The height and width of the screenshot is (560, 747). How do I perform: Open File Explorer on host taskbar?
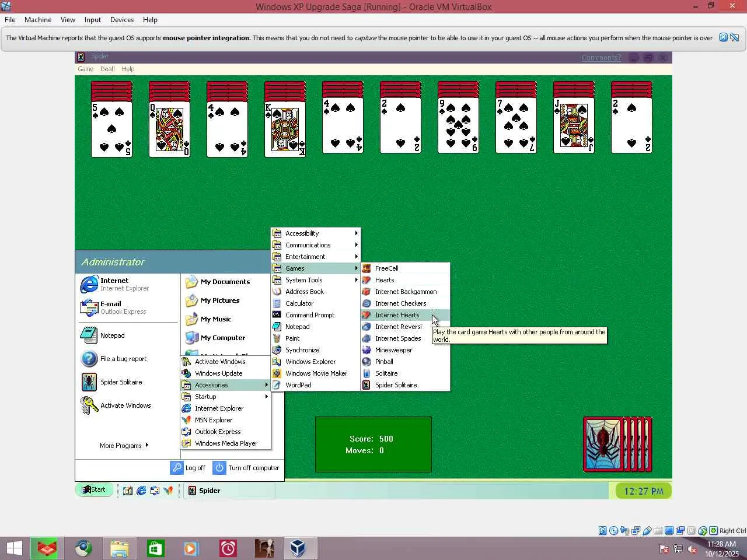point(119,548)
